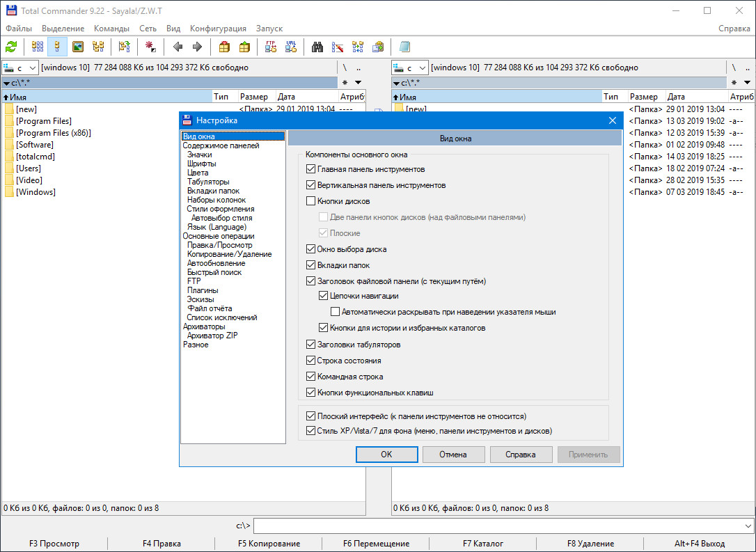Image resolution: width=756 pixels, height=552 pixels.
Task: Open file search with binoculars icon
Action: pos(317,47)
